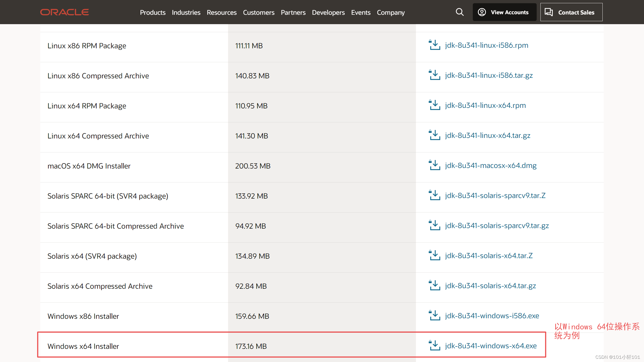Click the View Accounts button
Image resolution: width=644 pixels, height=362 pixels.
click(504, 12)
